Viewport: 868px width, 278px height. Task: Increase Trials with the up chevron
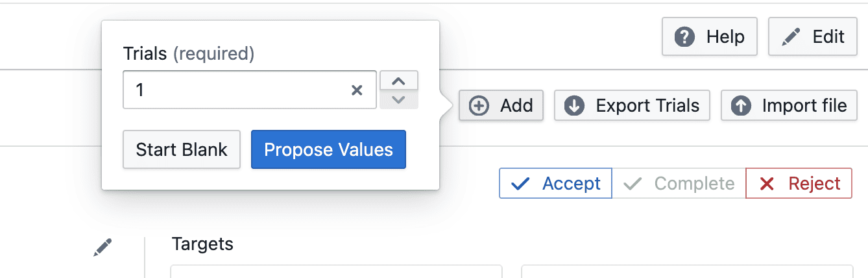point(399,81)
